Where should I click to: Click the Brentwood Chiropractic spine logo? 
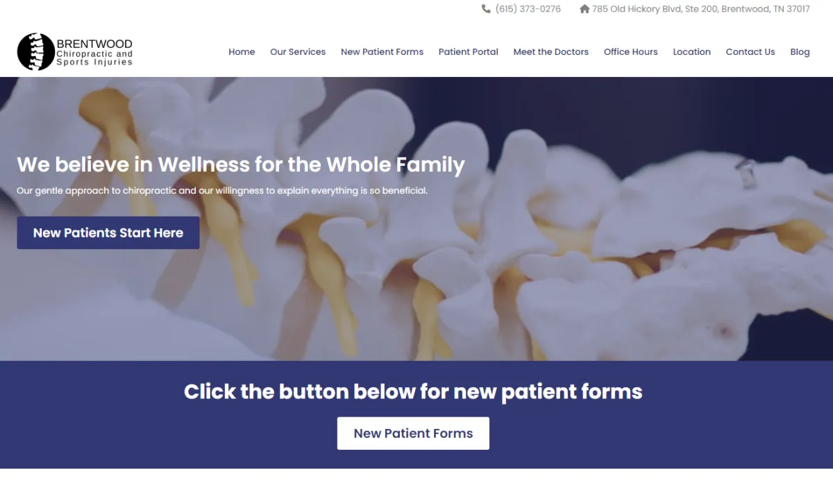[36, 52]
